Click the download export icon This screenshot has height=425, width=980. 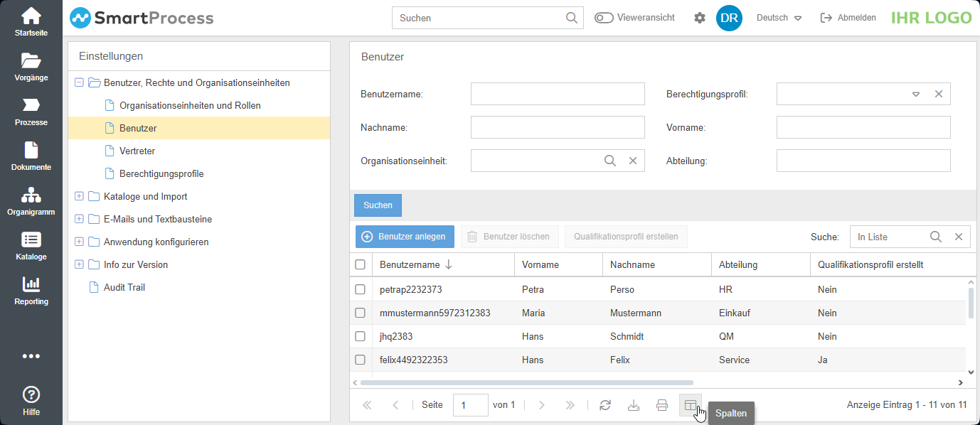click(634, 405)
